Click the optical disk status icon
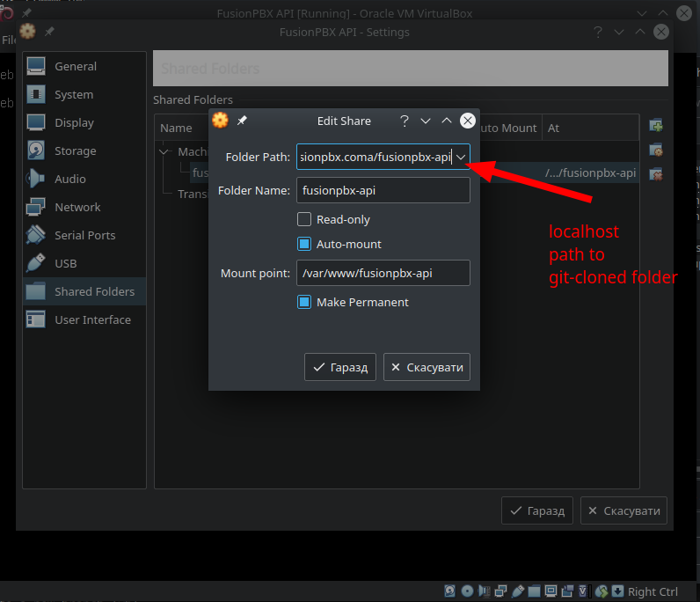Image resolution: width=700 pixels, height=602 pixels. [x=467, y=591]
